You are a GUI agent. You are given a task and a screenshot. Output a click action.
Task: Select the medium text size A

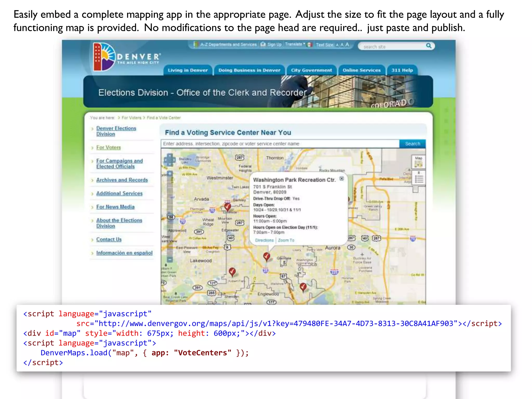[x=342, y=45]
